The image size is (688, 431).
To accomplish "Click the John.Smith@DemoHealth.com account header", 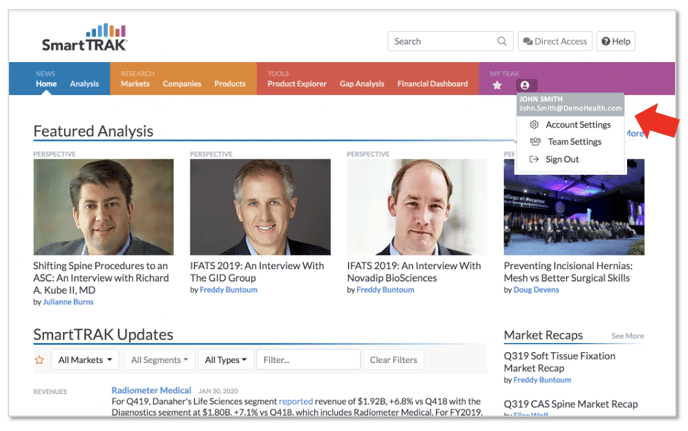I will coord(570,104).
